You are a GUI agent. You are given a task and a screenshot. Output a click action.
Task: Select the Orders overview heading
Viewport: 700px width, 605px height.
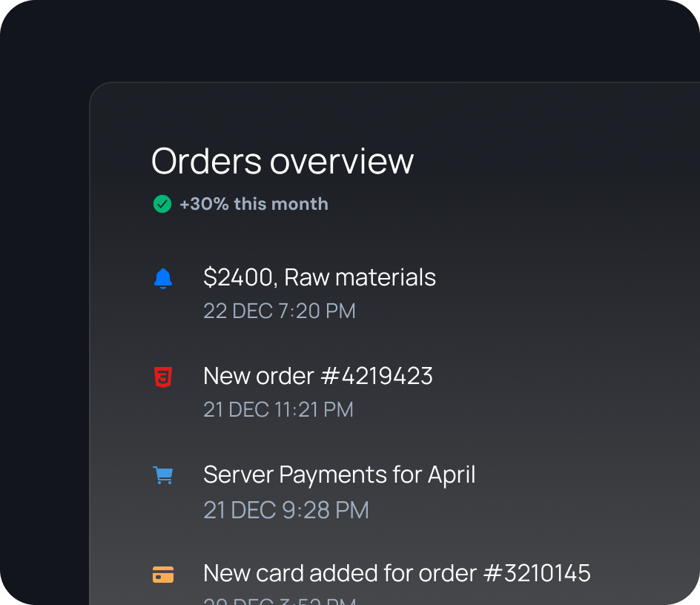click(x=283, y=161)
